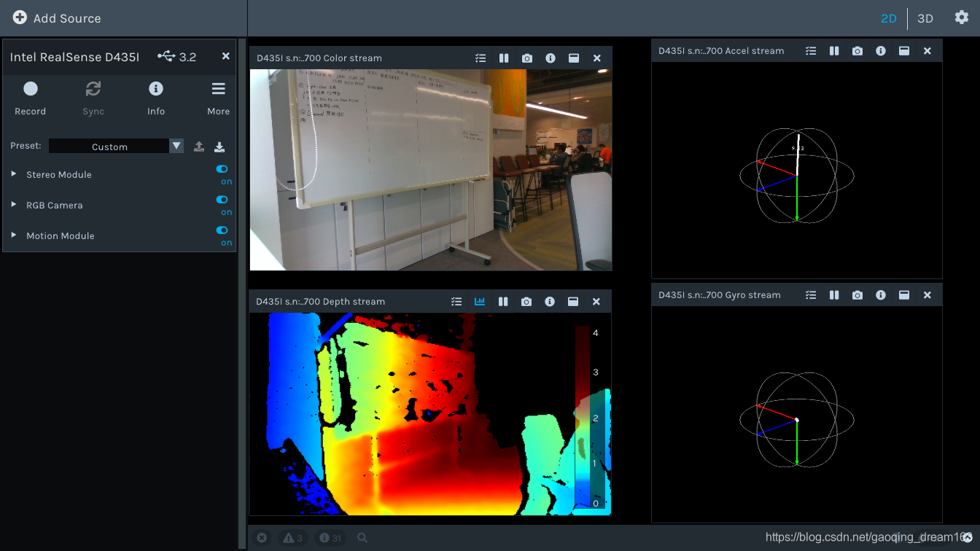Click the Gyro stream 3D axes view
980x551 pixels.
(x=797, y=415)
